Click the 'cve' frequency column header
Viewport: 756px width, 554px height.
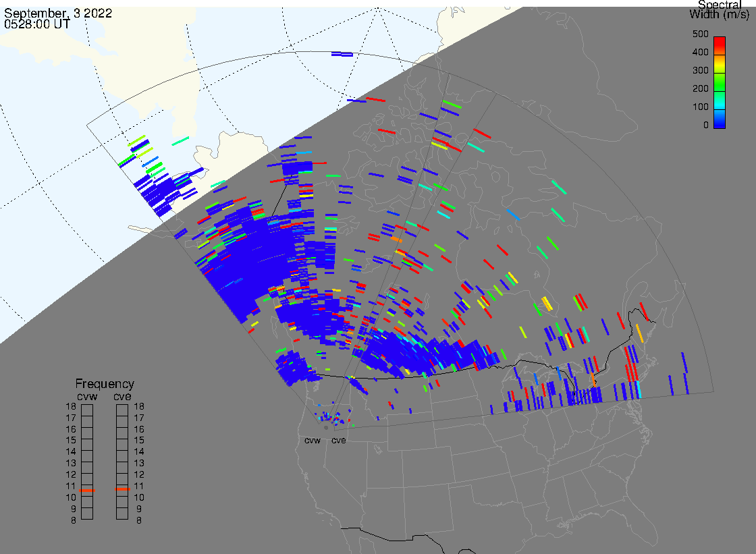tap(122, 397)
